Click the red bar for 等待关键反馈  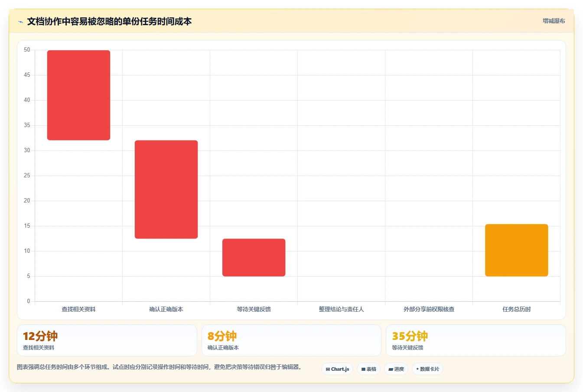[254, 257]
